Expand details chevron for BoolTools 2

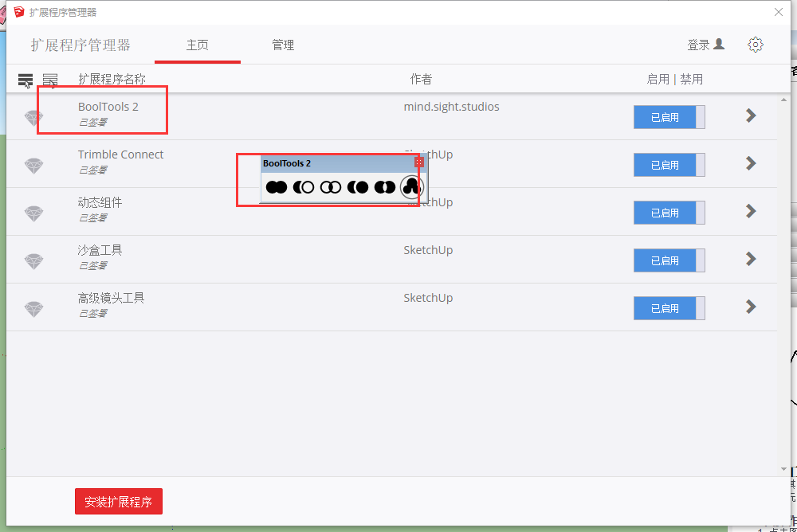pyautogui.click(x=751, y=115)
